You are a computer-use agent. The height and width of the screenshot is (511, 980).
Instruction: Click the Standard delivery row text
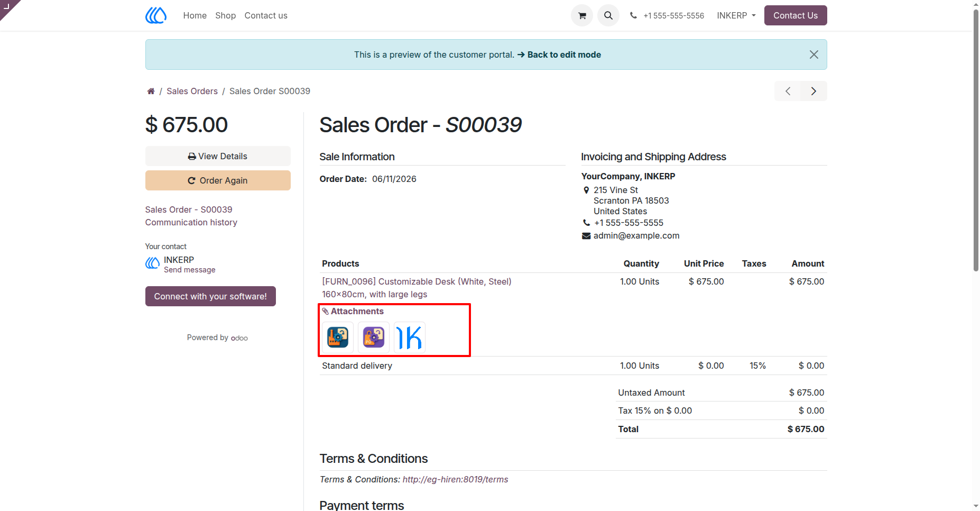click(x=357, y=366)
